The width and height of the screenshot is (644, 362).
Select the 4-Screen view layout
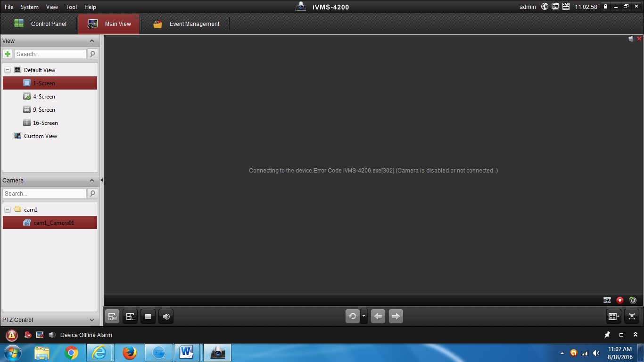[x=44, y=97]
